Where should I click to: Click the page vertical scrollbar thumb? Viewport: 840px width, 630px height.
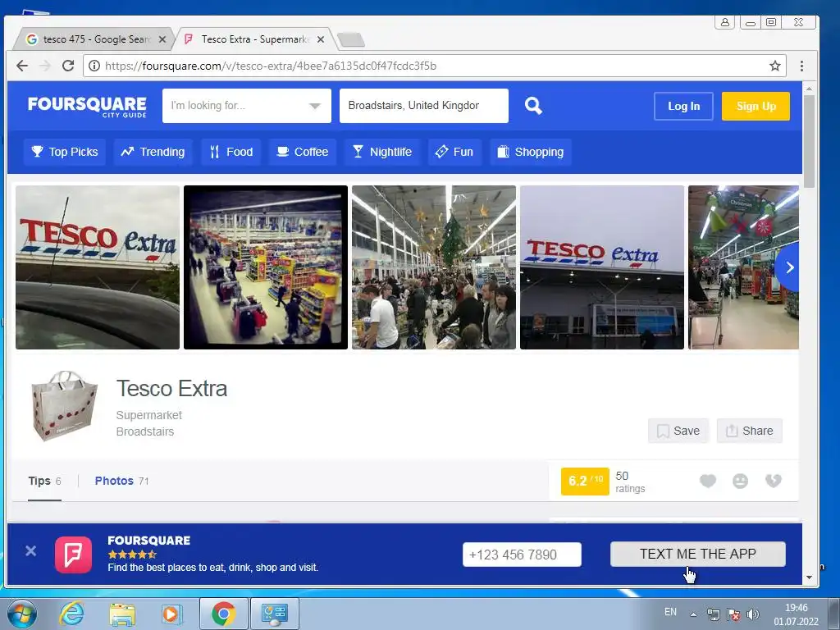tap(809, 141)
